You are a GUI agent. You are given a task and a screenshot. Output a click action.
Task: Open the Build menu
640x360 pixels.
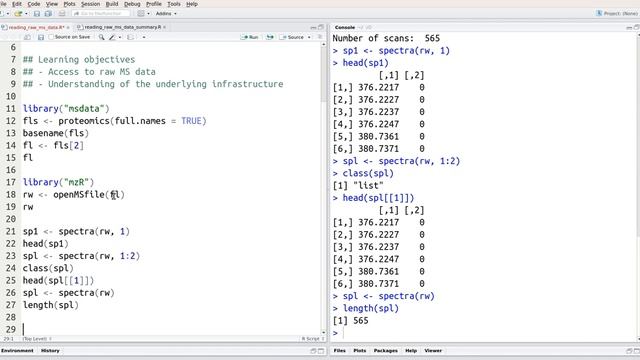112,4
